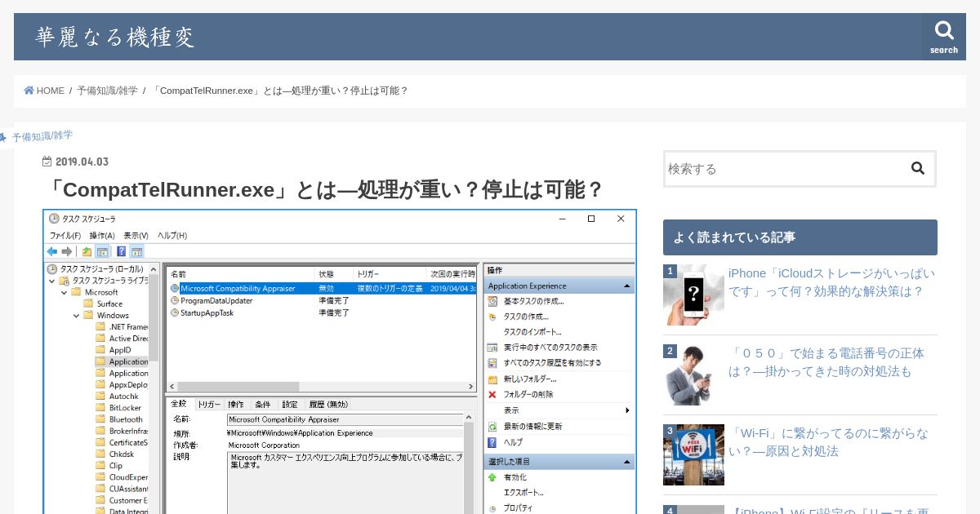
Task: Open the WiFi sign thumbnail
Action: tap(693, 454)
